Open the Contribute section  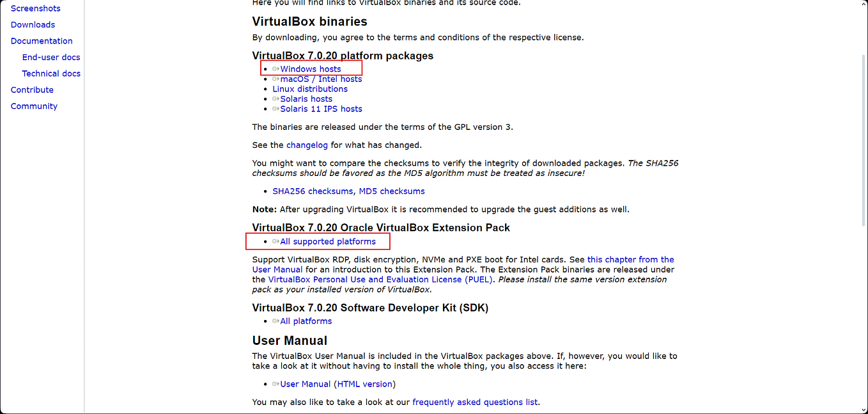coord(32,90)
